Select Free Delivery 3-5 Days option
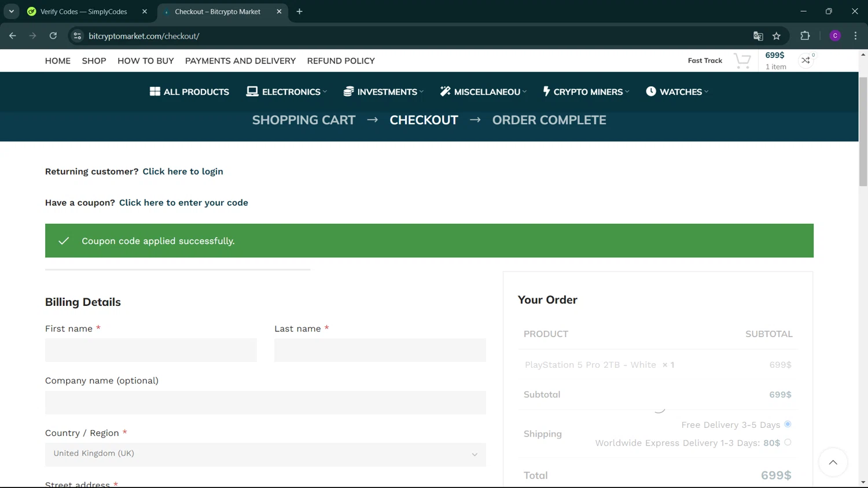The image size is (868, 488). (788, 424)
